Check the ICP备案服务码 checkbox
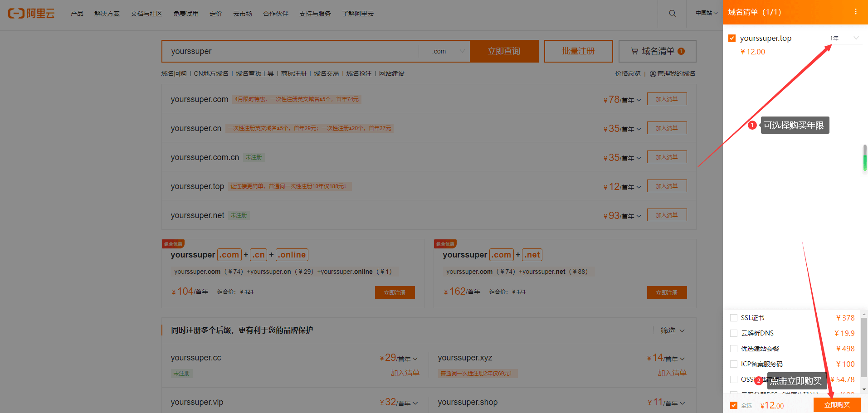The width and height of the screenshot is (868, 413). click(x=734, y=364)
